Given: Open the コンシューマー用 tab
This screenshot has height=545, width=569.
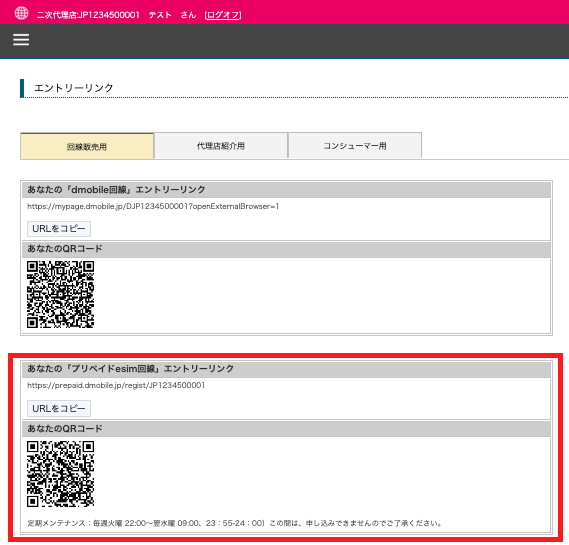Looking at the screenshot, I should tap(355, 146).
